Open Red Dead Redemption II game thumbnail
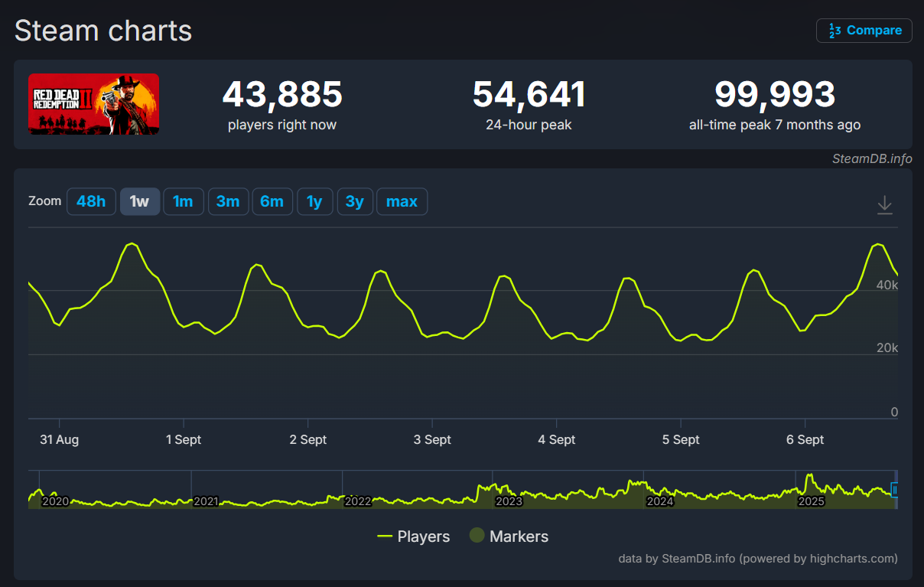 click(93, 104)
